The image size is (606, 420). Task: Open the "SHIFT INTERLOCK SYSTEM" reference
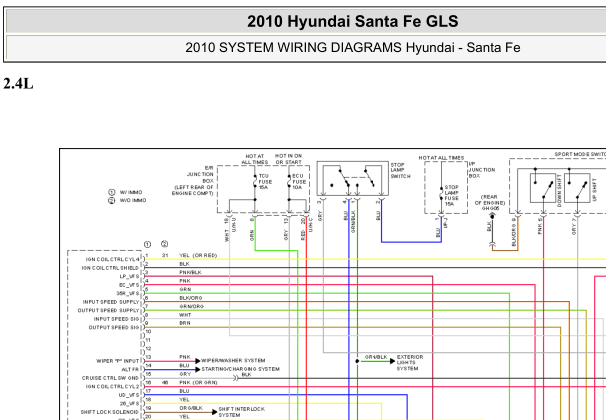(x=242, y=412)
